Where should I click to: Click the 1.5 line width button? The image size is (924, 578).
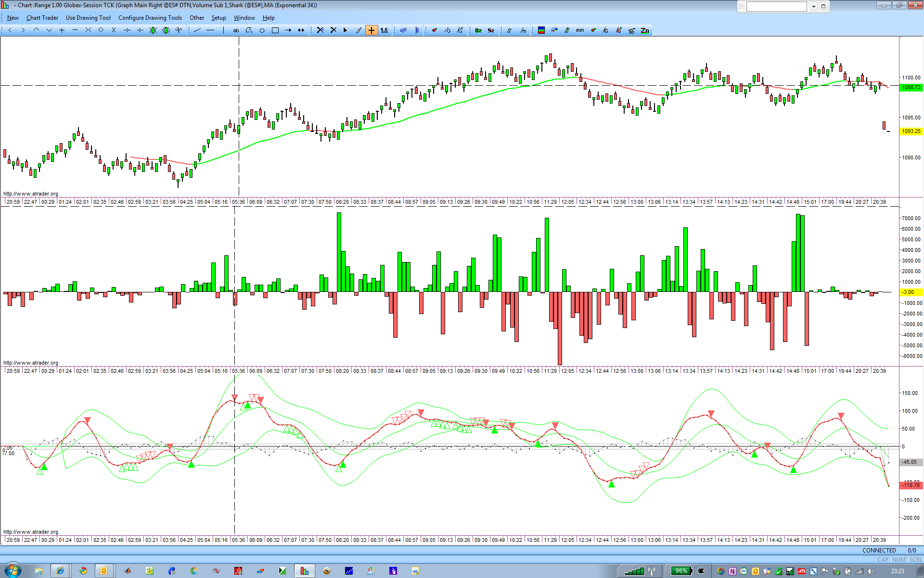click(x=384, y=30)
